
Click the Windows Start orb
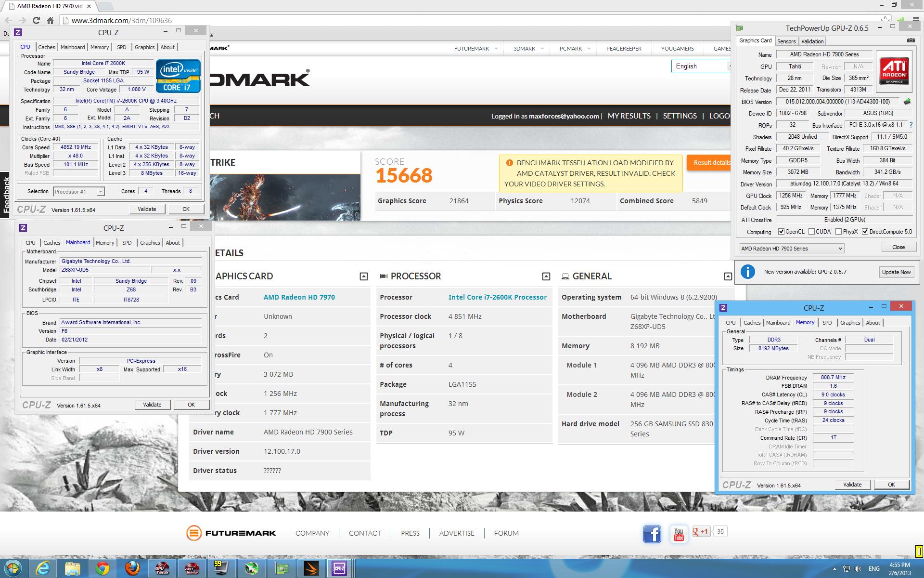click(13, 568)
